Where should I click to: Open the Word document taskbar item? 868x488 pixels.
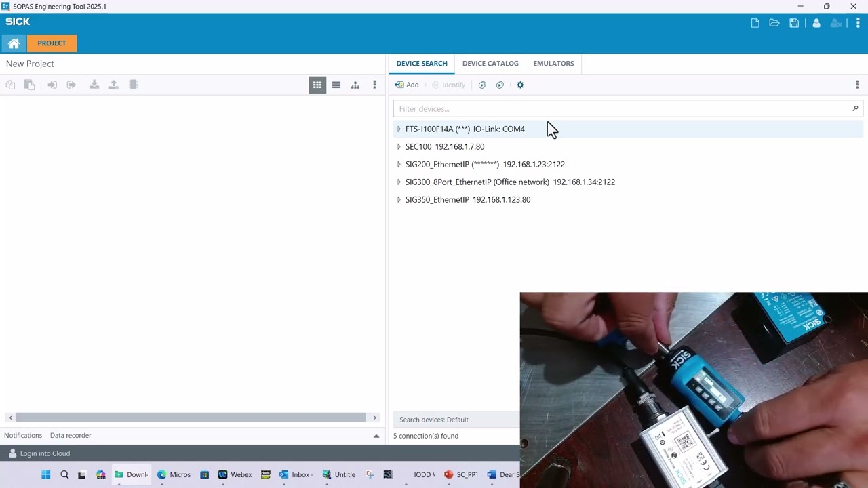502,474
